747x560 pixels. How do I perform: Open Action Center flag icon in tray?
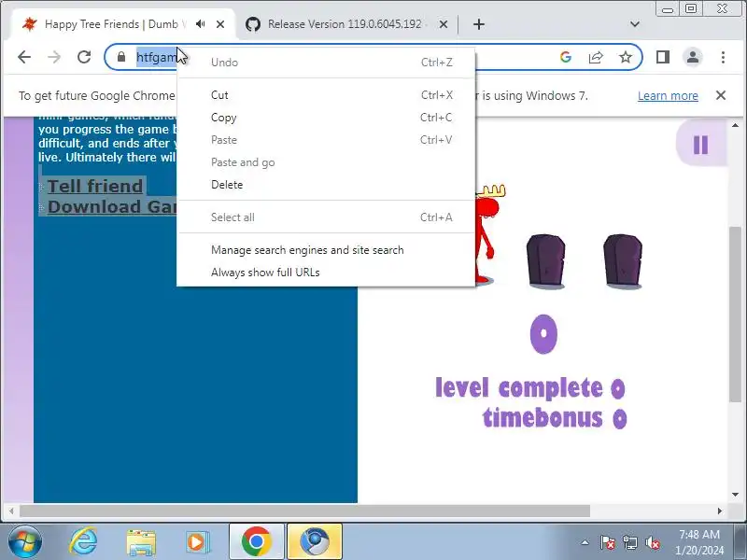pyautogui.click(x=607, y=542)
